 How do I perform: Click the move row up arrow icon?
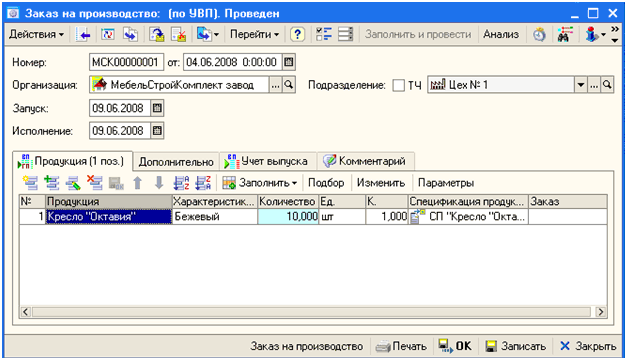click(138, 183)
